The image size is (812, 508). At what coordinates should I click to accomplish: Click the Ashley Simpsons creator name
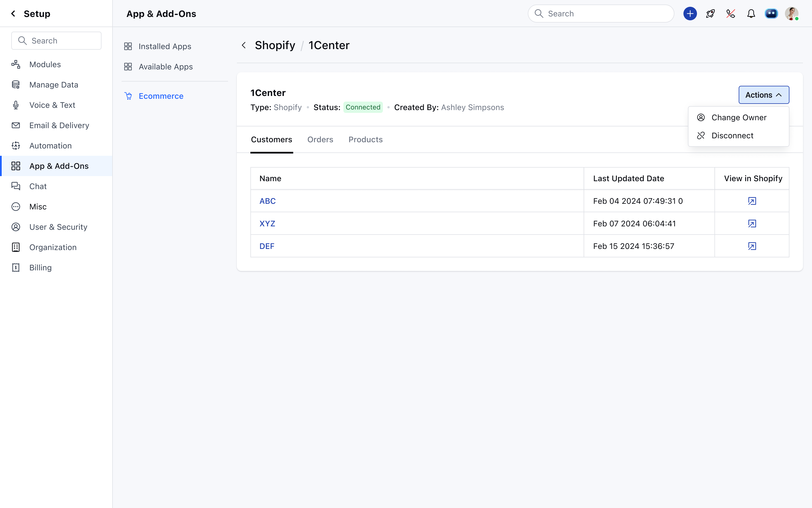(472, 107)
